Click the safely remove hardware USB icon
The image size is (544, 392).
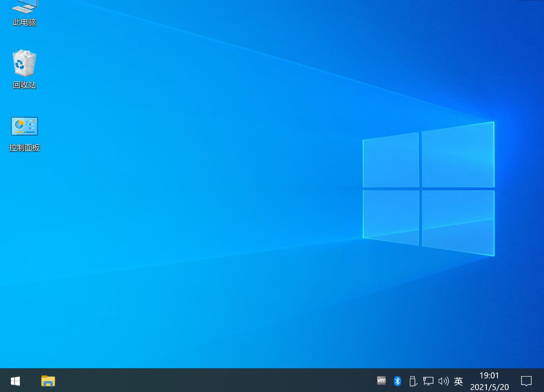click(x=413, y=381)
